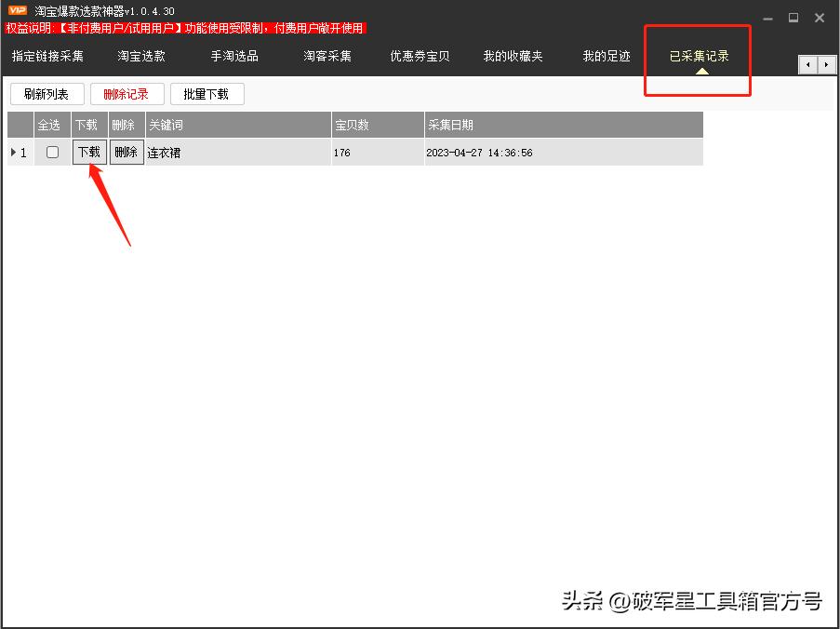The height and width of the screenshot is (629, 840).
Task: Click the 删除记录 button
Action: pyautogui.click(x=127, y=93)
